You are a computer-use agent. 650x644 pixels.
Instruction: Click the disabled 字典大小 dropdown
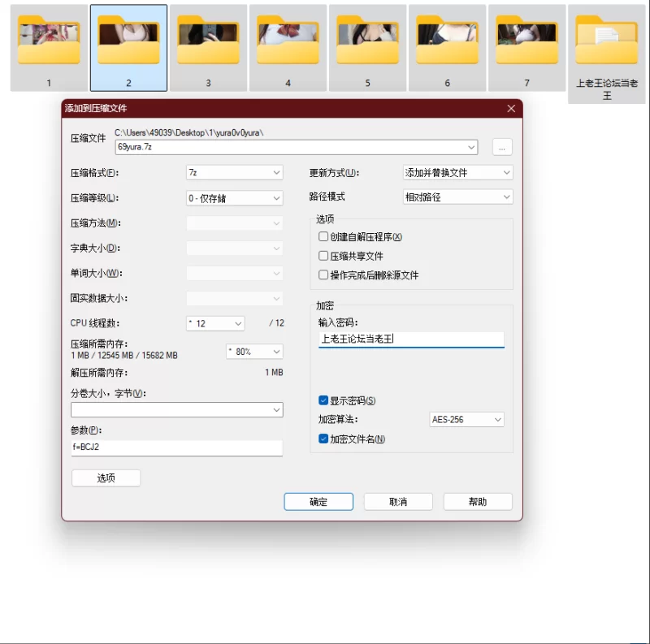[235, 249]
